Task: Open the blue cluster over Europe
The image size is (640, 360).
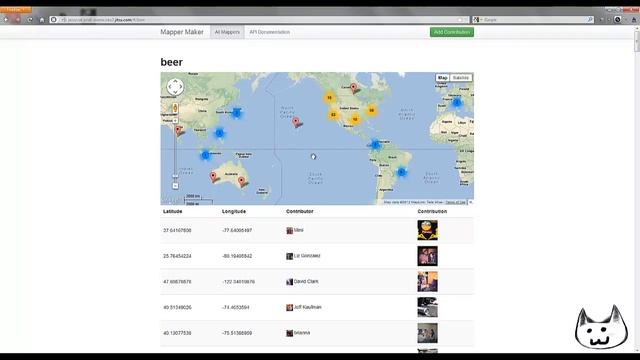Action: pos(457,102)
